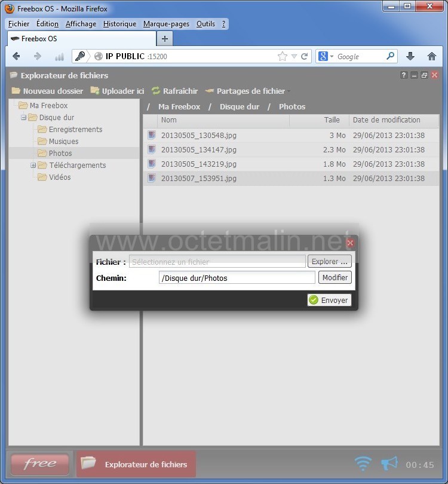This screenshot has width=448, height=484.
Task: Open the Historique menu
Action: point(119,24)
